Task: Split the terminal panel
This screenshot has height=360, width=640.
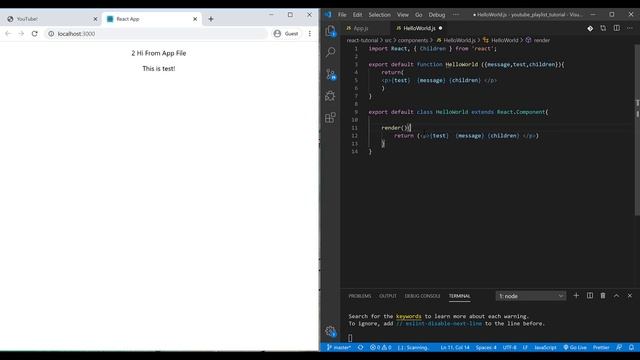Action: point(590,296)
